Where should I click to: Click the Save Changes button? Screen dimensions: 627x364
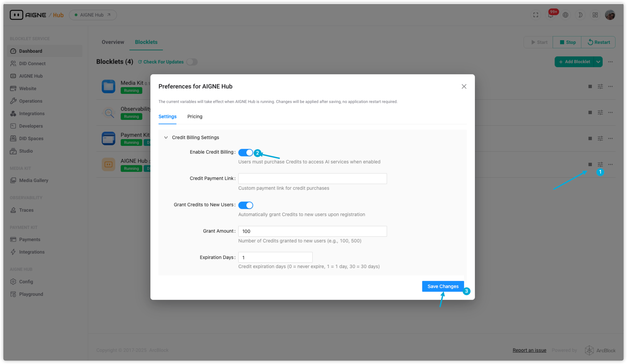click(x=443, y=286)
